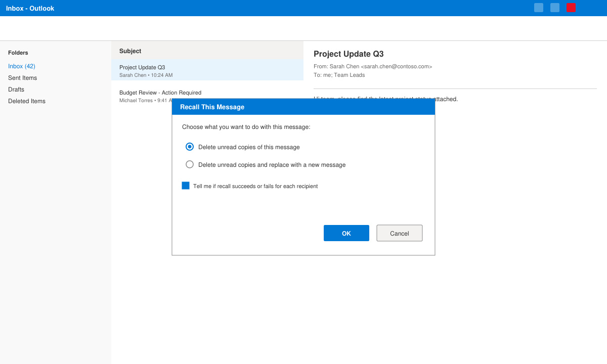
Task: Open the Drafts folder
Action: [x=16, y=89]
